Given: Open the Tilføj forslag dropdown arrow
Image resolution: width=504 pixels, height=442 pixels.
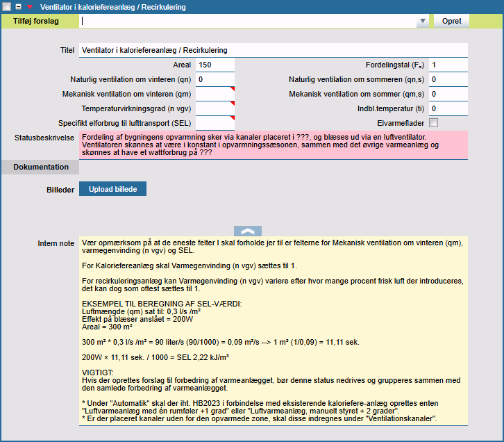Looking at the screenshot, I should tap(422, 21).
